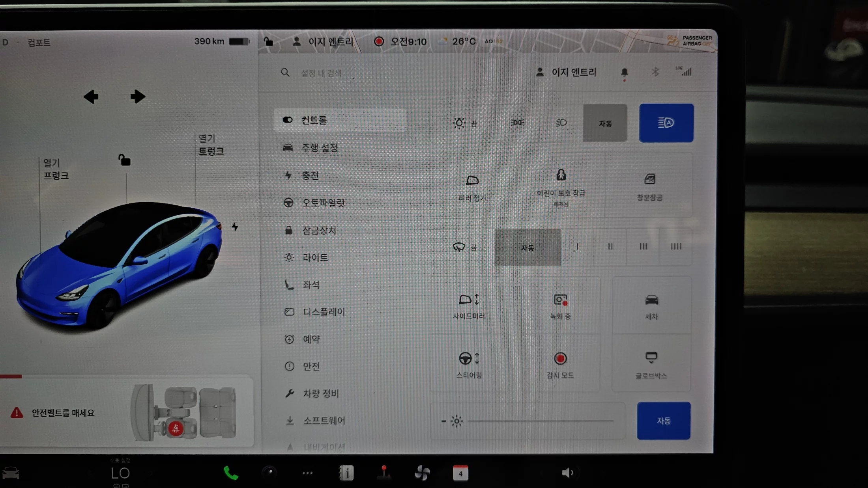The width and height of the screenshot is (868, 488).
Task: Tap the notification bell icon
Action: [624, 73]
